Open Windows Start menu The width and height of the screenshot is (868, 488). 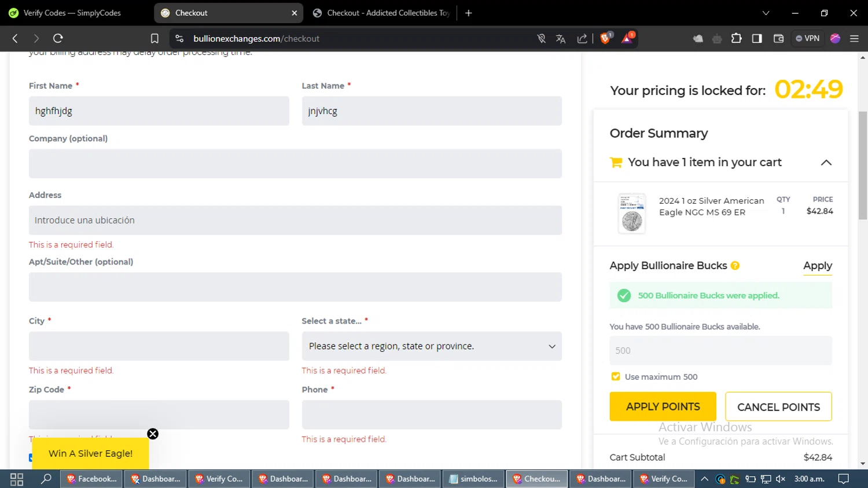17,479
